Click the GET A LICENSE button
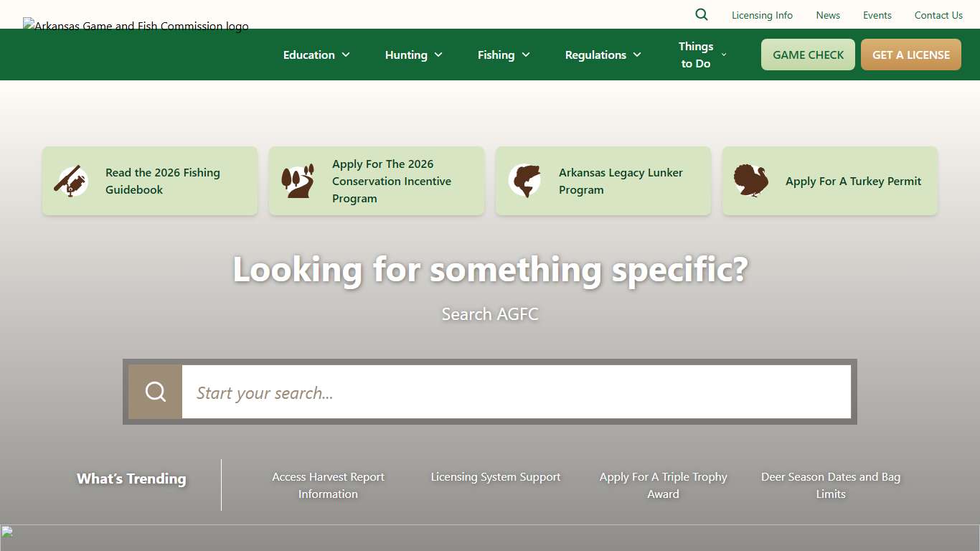The image size is (980, 551). [910, 55]
